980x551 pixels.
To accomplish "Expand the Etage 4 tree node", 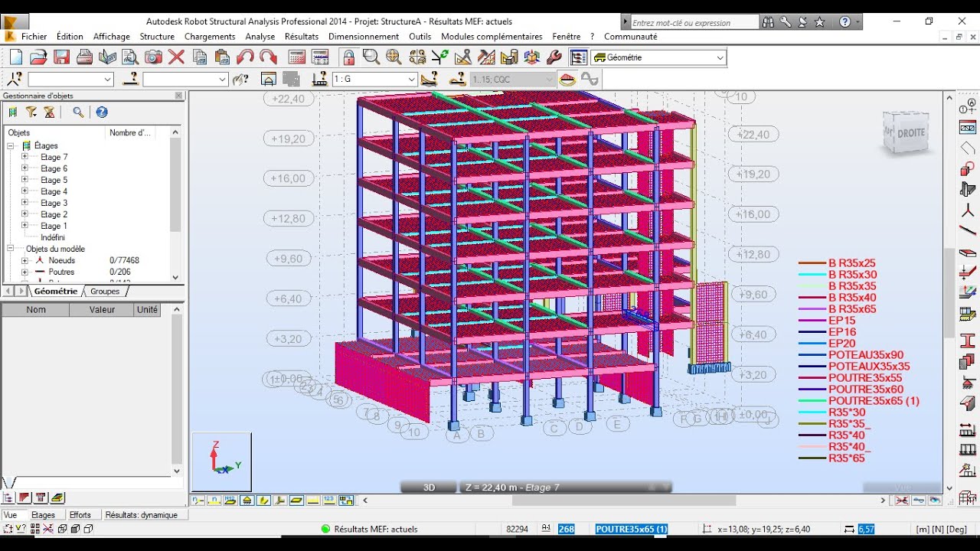I will pos(24,191).
